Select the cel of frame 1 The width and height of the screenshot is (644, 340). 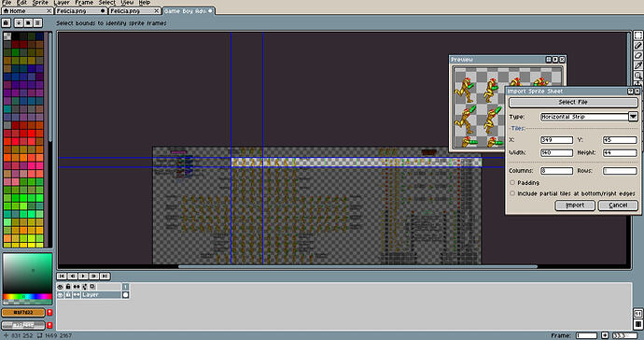click(x=126, y=295)
